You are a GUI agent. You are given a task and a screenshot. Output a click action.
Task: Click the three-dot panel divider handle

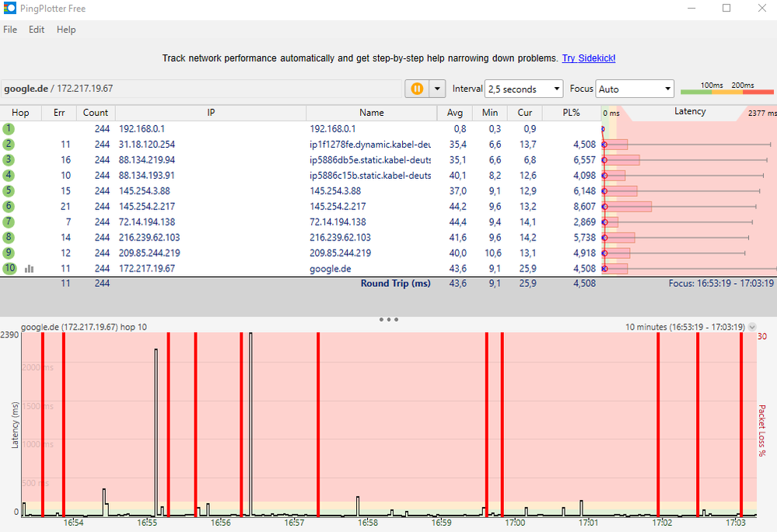coord(388,319)
